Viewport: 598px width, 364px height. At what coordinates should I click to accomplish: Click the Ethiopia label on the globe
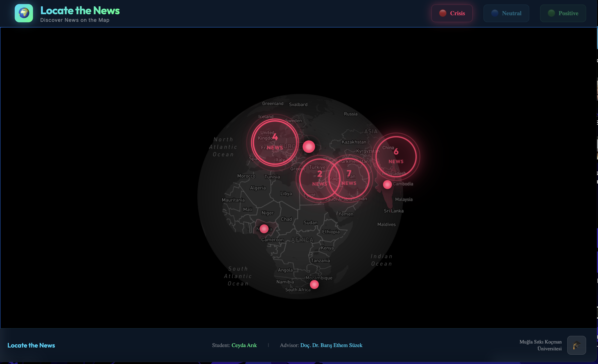(331, 232)
